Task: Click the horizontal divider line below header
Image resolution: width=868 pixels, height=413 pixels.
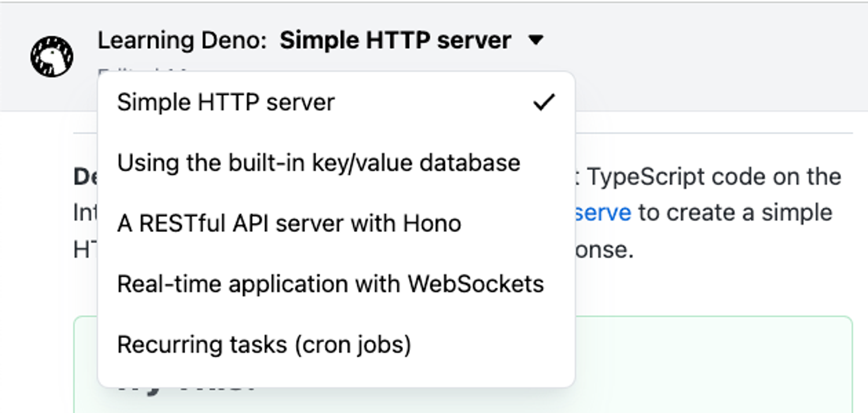Action: click(712, 133)
